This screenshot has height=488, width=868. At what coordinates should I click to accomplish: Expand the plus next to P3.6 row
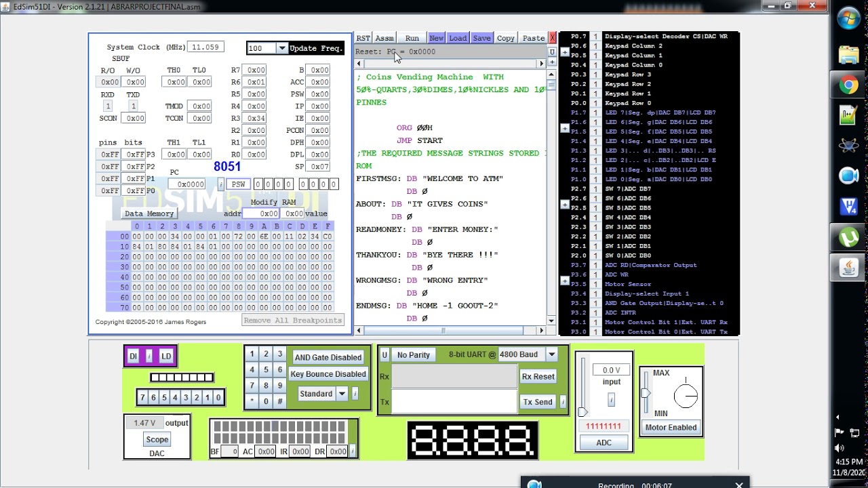(565, 281)
